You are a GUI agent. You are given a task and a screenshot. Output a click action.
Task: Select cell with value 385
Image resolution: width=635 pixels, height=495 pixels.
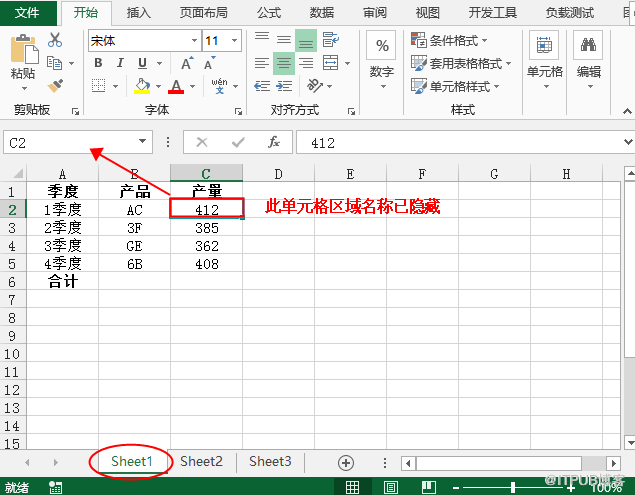pos(207,228)
